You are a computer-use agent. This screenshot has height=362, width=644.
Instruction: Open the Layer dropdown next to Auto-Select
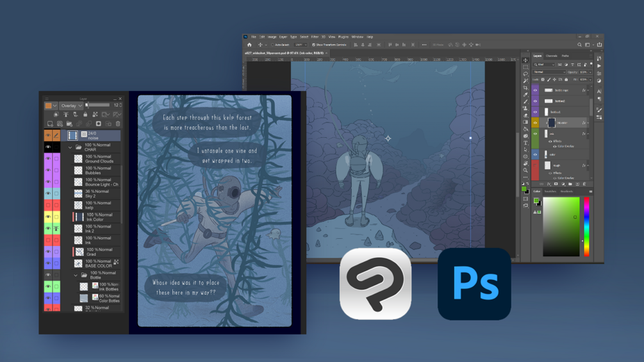(x=301, y=45)
